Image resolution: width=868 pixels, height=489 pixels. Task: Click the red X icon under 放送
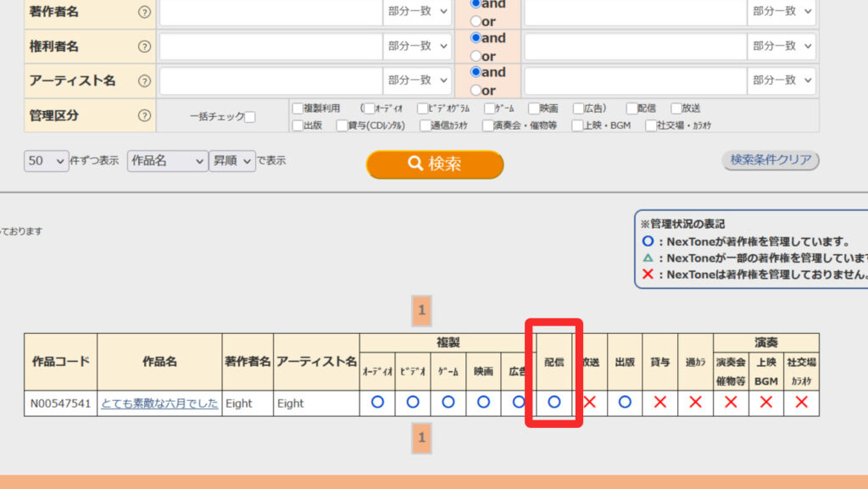(x=589, y=403)
